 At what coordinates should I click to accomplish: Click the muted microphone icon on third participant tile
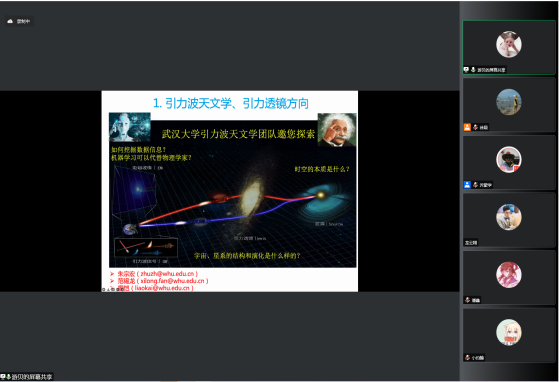475,185
